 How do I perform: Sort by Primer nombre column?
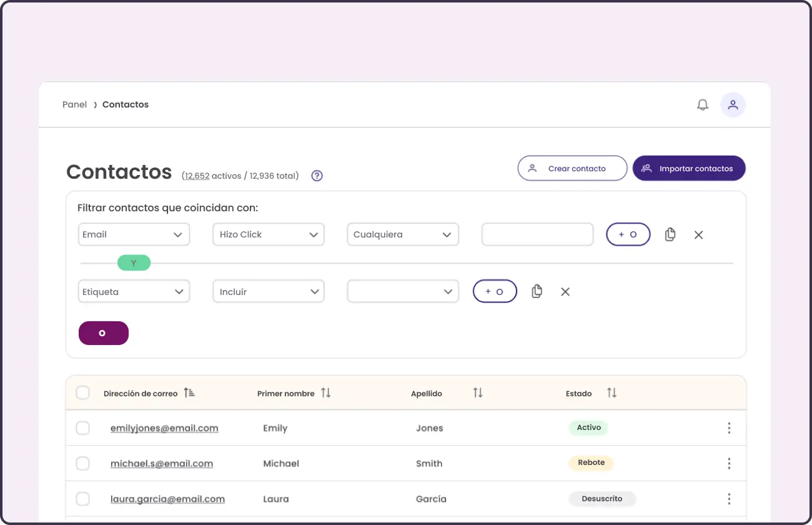tap(325, 393)
